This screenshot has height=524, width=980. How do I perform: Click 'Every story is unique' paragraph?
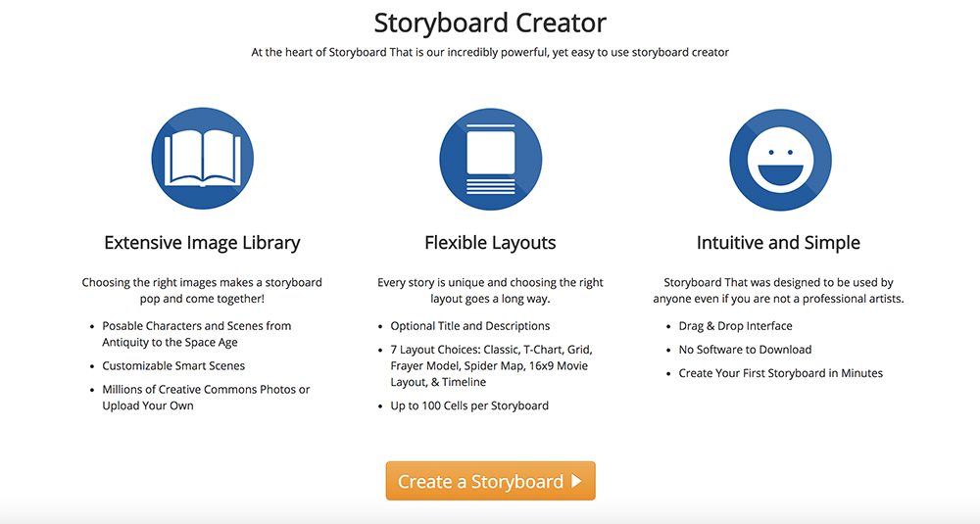490,291
